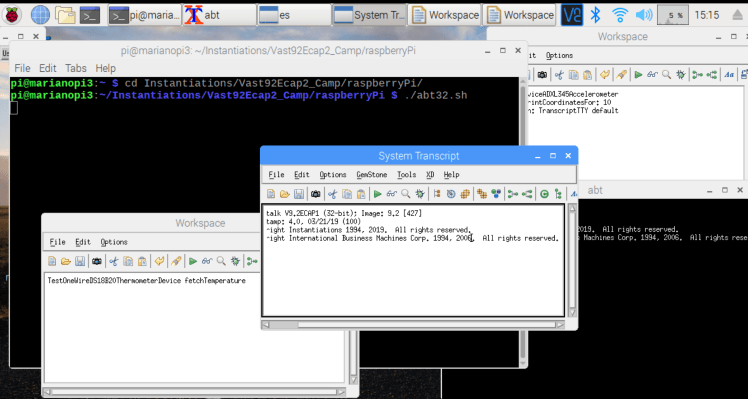Click Debug bug icon in front Workspace toolbar
Screen dimensions: 748x399
tap(235, 261)
